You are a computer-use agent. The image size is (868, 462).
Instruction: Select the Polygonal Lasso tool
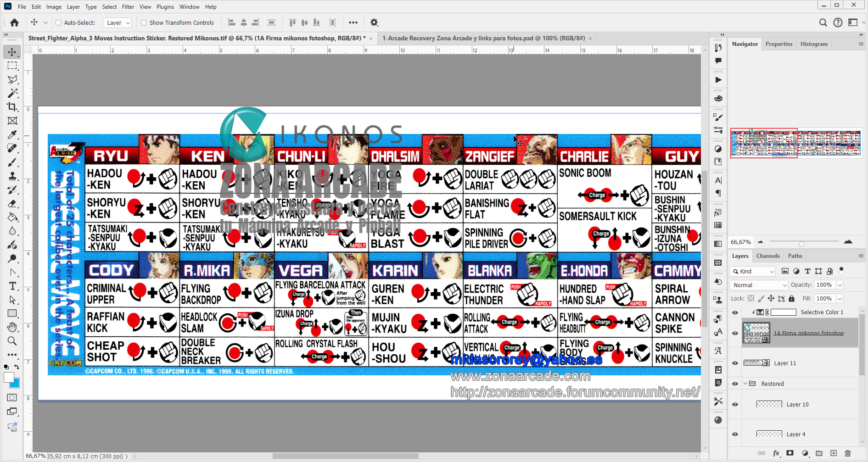click(12, 79)
